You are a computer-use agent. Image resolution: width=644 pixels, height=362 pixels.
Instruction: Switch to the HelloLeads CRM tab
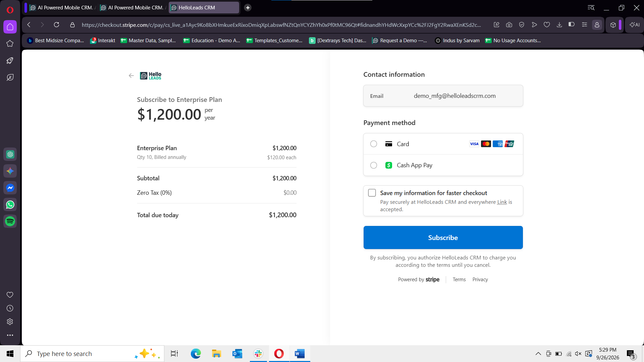(x=204, y=7)
